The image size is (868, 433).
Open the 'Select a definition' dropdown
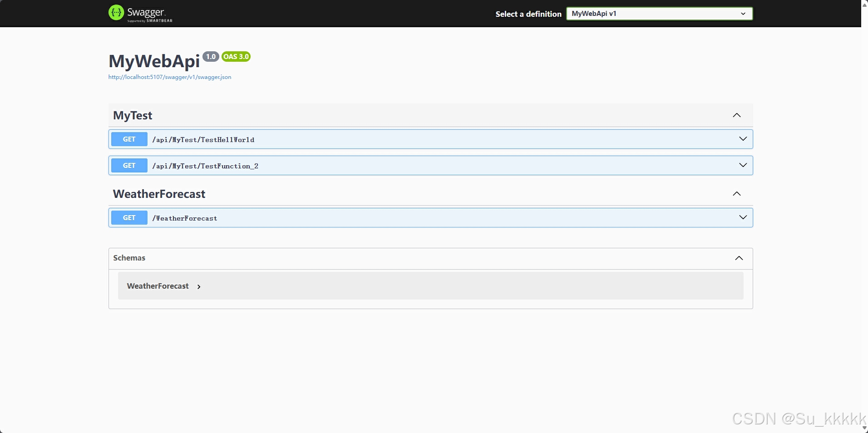pos(659,14)
